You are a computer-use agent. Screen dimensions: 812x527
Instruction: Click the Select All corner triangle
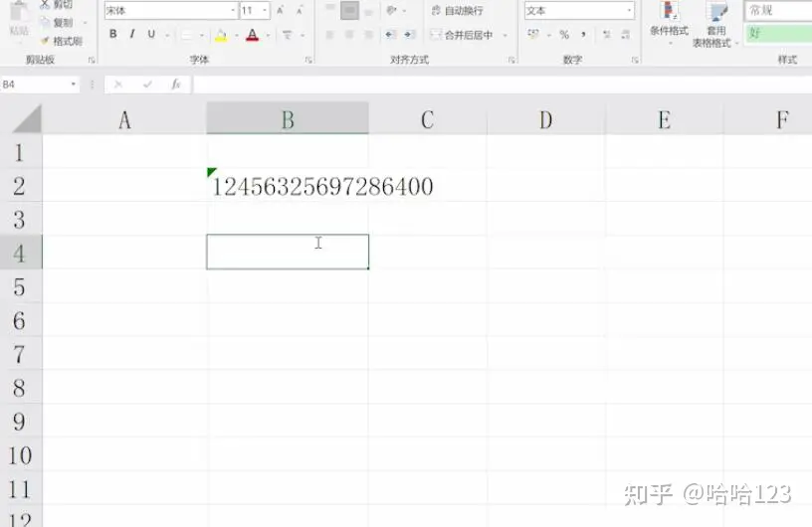(27, 118)
